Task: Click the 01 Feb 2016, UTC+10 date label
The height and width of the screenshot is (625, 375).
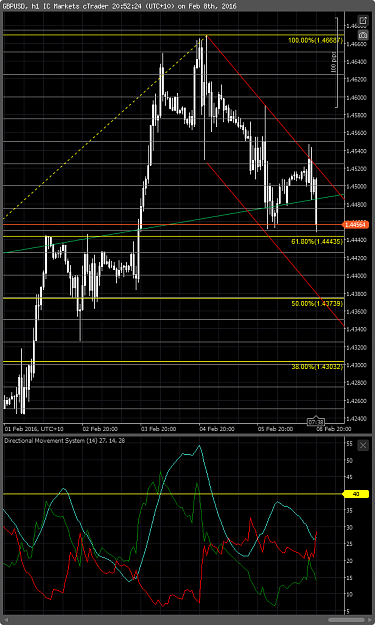Action: pyautogui.click(x=34, y=429)
